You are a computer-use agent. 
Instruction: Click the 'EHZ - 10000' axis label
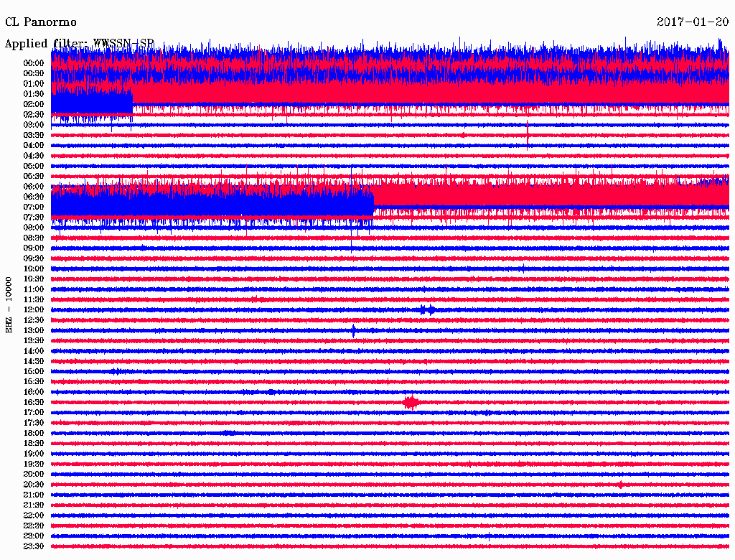point(9,305)
